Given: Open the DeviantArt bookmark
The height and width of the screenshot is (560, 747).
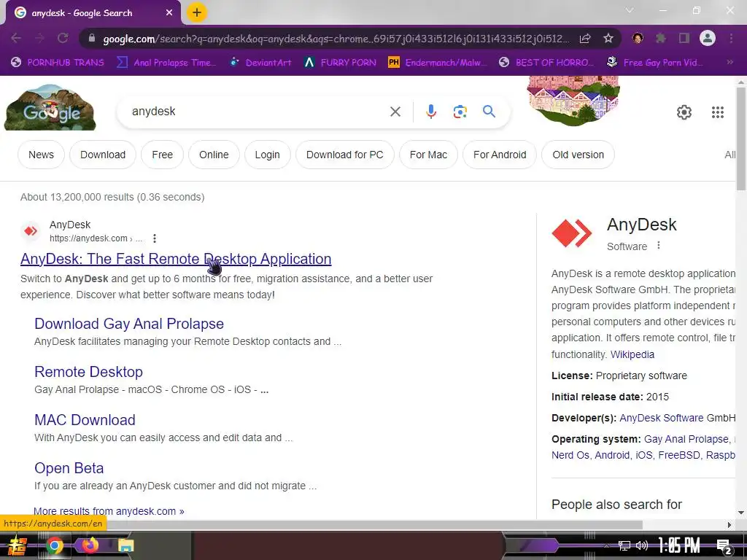Looking at the screenshot, I should [260, 63].
